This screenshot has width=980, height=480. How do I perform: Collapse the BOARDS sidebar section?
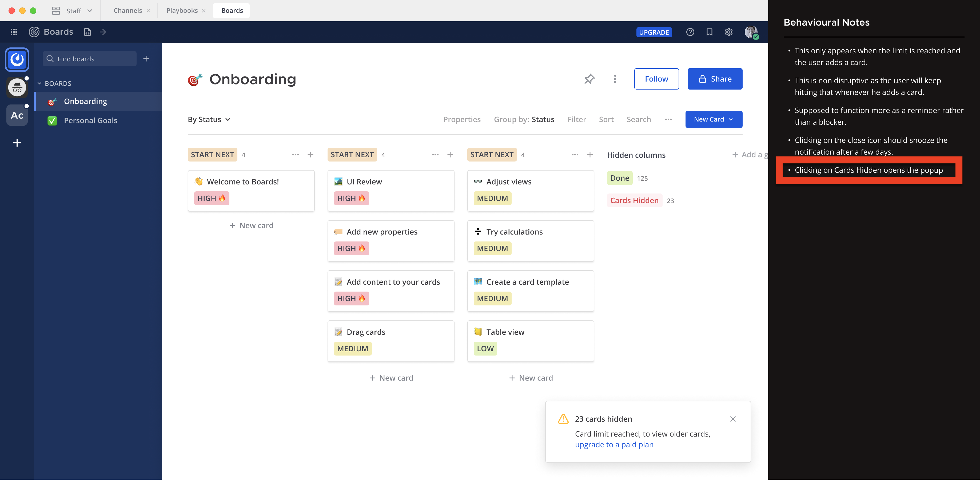coord(39,83)
